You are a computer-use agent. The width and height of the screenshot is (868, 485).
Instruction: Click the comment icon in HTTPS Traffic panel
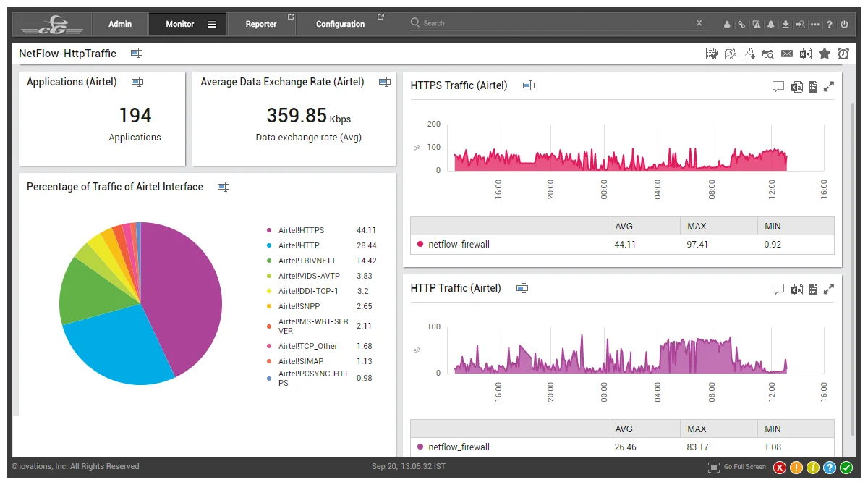click(x=778, y=87)
